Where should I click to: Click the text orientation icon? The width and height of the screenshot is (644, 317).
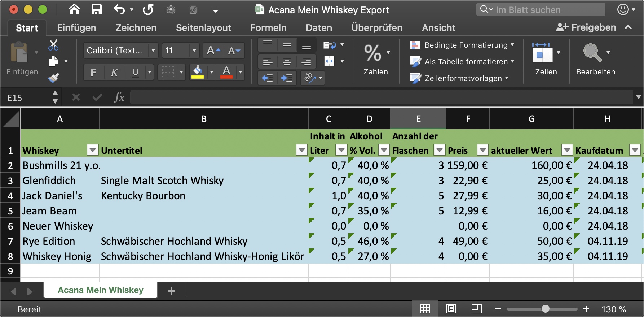(x=310, y=78)
